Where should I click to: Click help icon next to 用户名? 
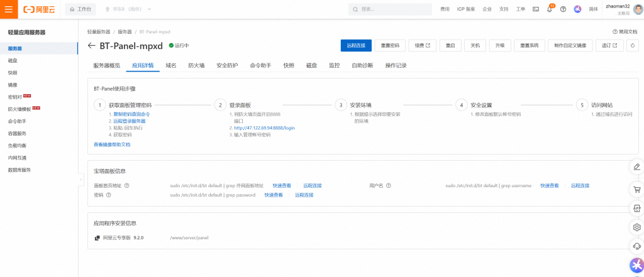click(388, 185)
